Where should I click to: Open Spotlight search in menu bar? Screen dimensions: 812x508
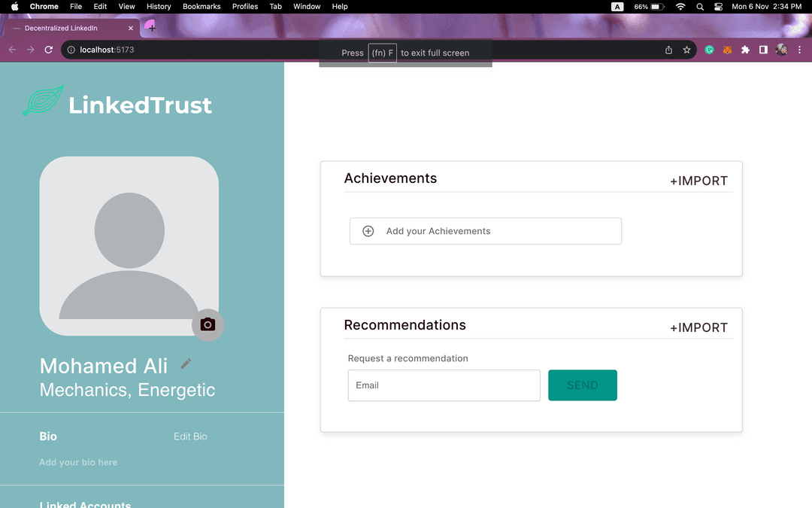coord(700,7)
